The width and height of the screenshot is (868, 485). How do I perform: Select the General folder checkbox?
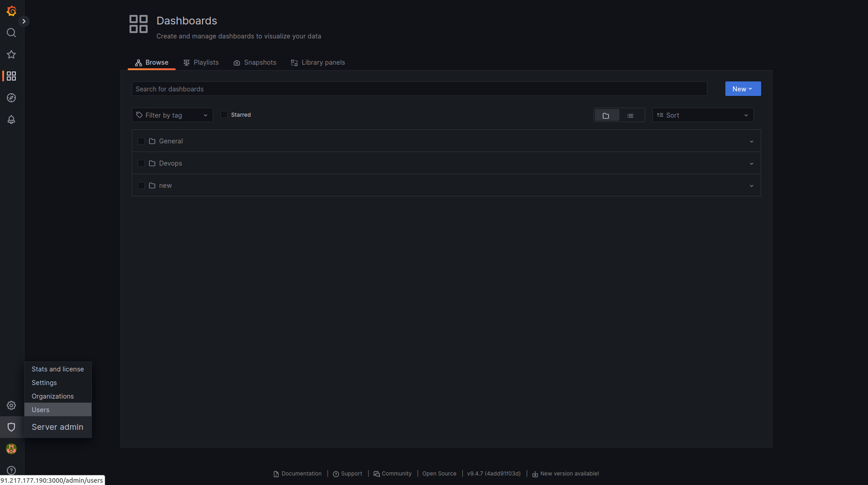[141, 141]
